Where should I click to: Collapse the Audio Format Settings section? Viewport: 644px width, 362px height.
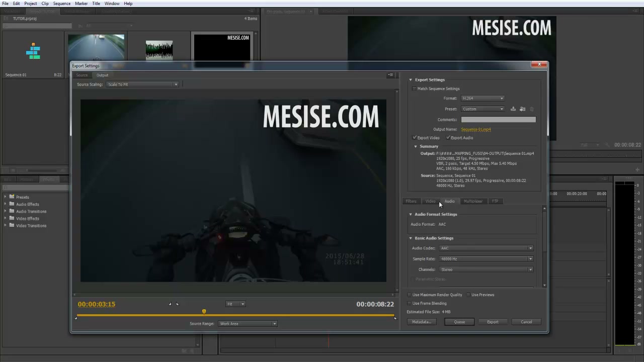411,214
